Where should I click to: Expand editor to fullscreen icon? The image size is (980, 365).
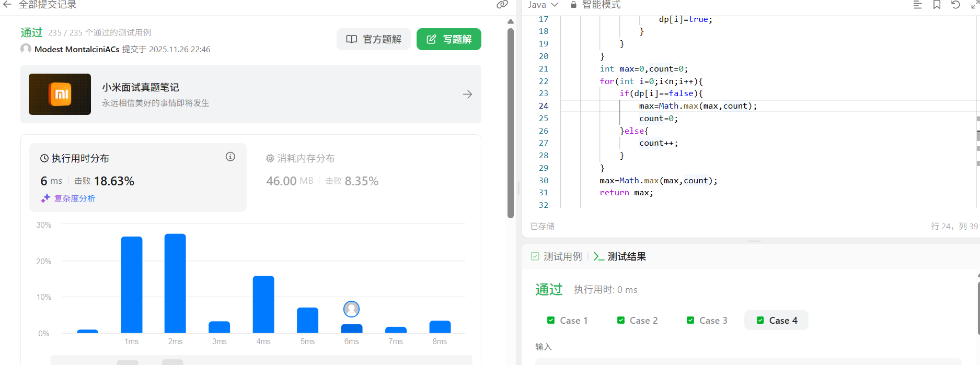(x=974, y=5)
